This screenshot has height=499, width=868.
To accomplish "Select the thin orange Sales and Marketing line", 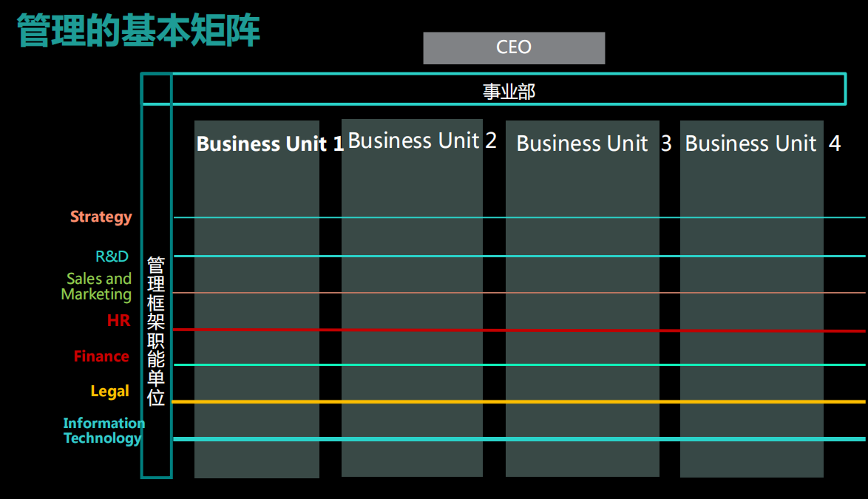I will [x=519, y=293].
